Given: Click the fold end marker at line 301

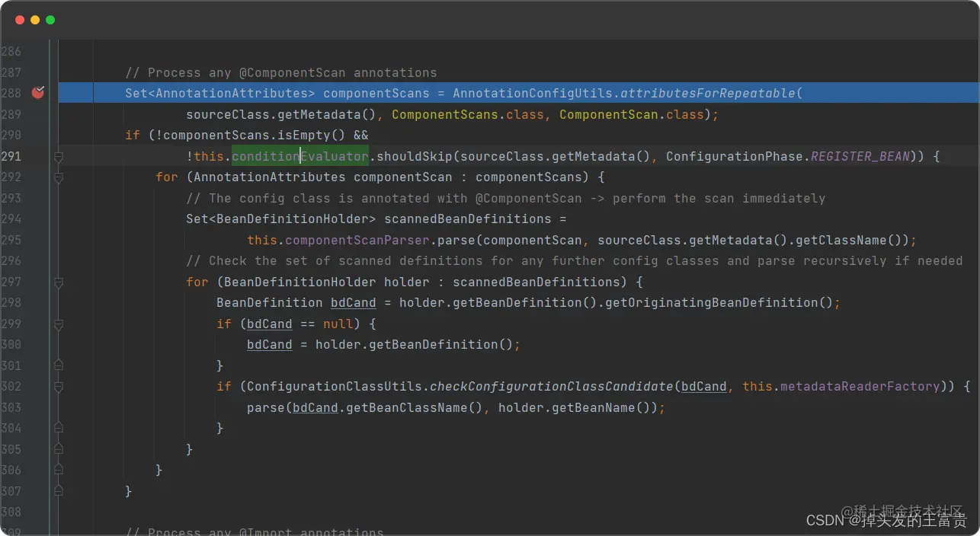Looking at the screenshot, I should pos(59,366).
